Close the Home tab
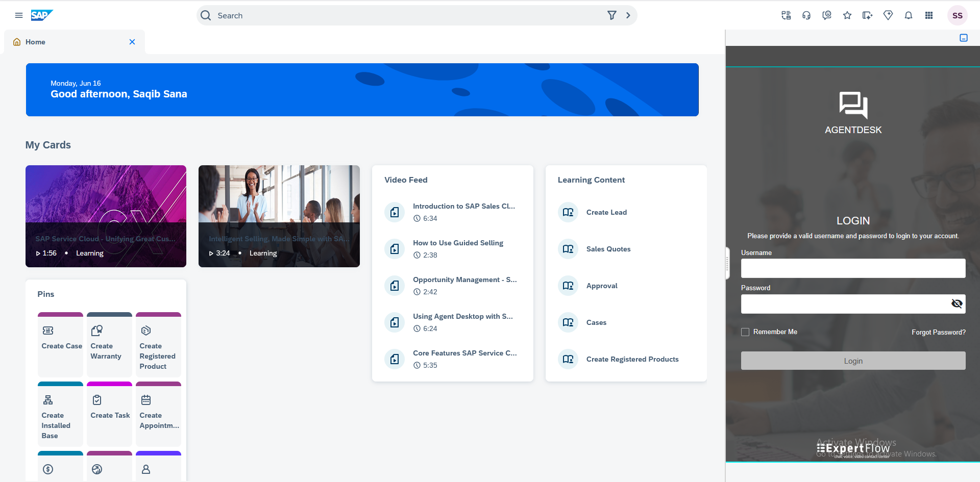The image size is (980, 482). pos(132,42)
